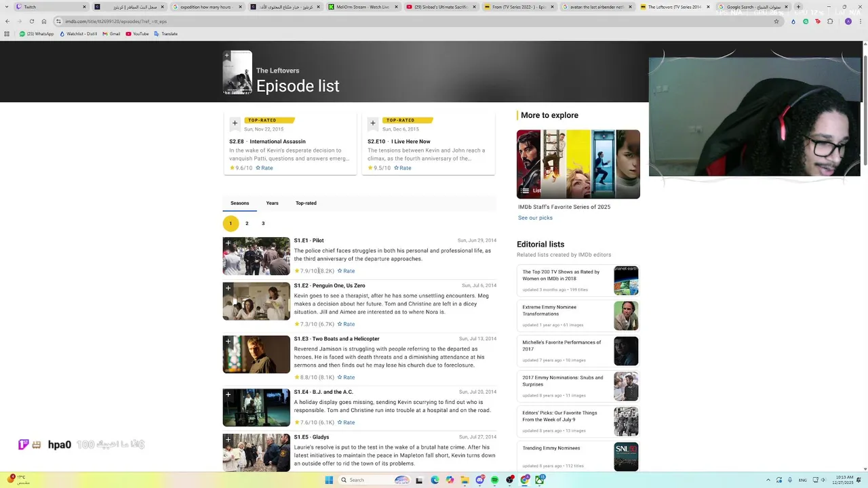Click the IMDb Staff's Favorite Series collage
Screen dimensions: 868x488
pyautogui.click(x=578, y=164)
